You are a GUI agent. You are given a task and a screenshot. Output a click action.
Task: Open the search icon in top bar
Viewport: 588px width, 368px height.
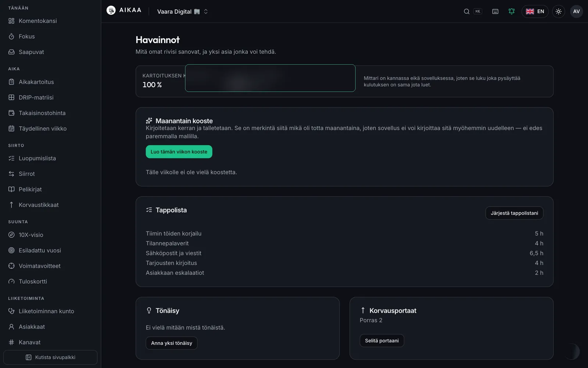tap(466, 11)
